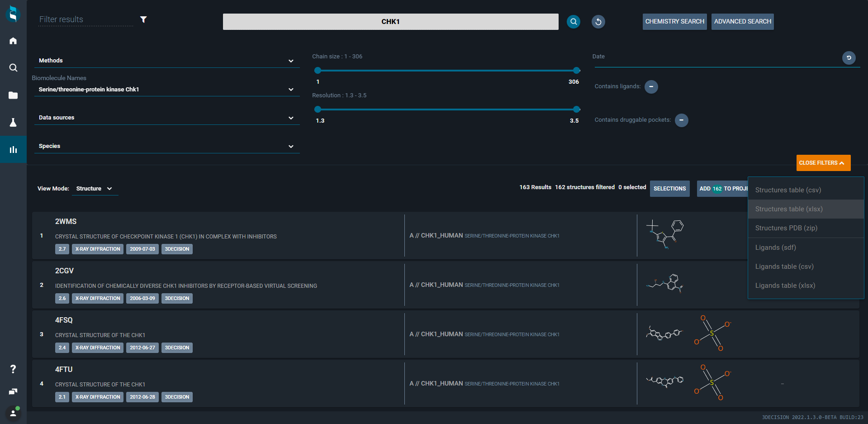Open the View Mode Structure dropdown
The height and width of the screenshot is (424, 868).
(95, 189)
